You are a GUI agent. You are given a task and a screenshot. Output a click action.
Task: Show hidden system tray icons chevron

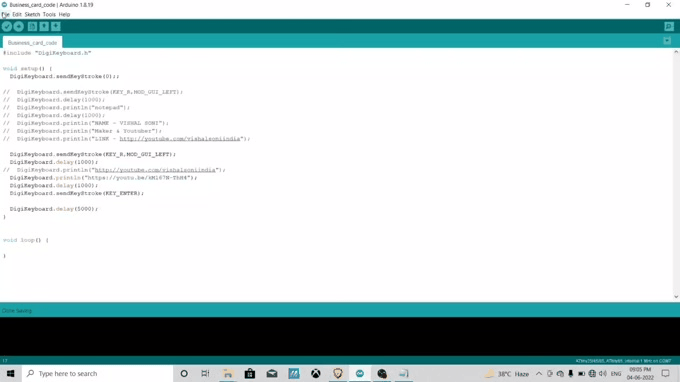(539, 374)
